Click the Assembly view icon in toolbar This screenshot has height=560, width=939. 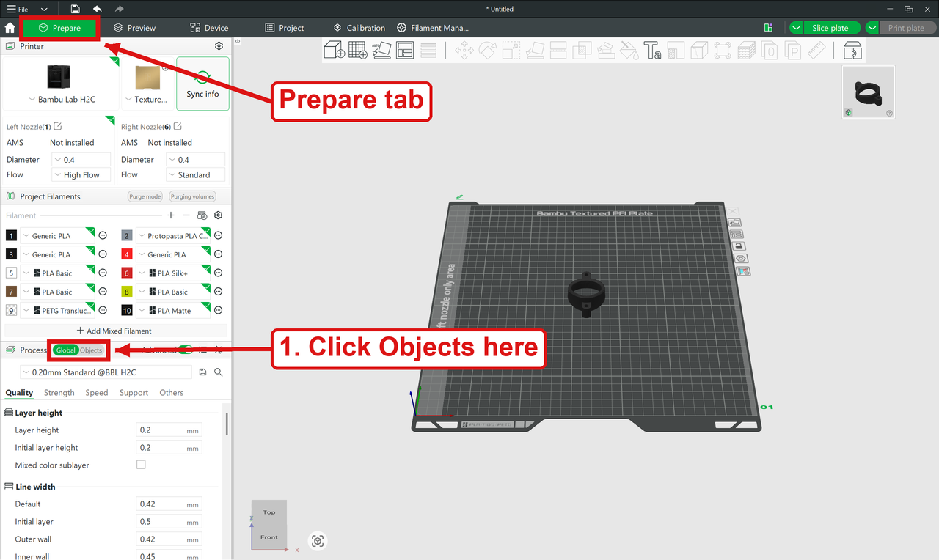point(852,50)
